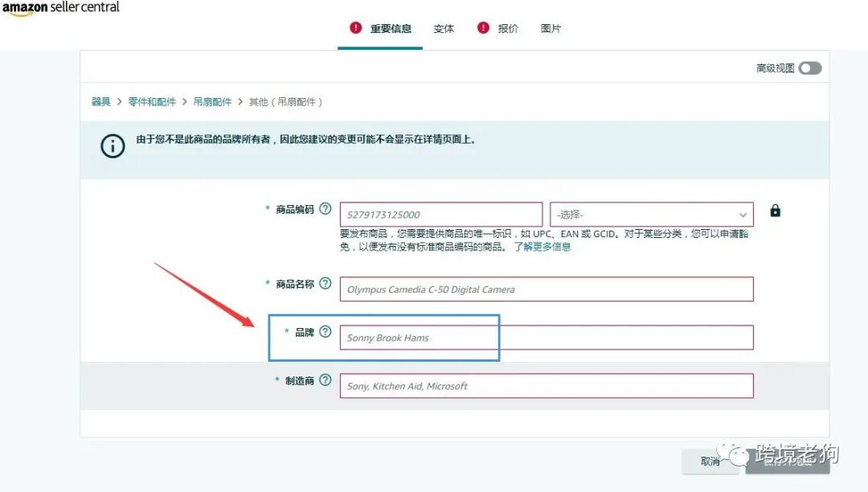Click the 商品编码 input containing 5279173125000
868x492 pixels.
[440, 213]
